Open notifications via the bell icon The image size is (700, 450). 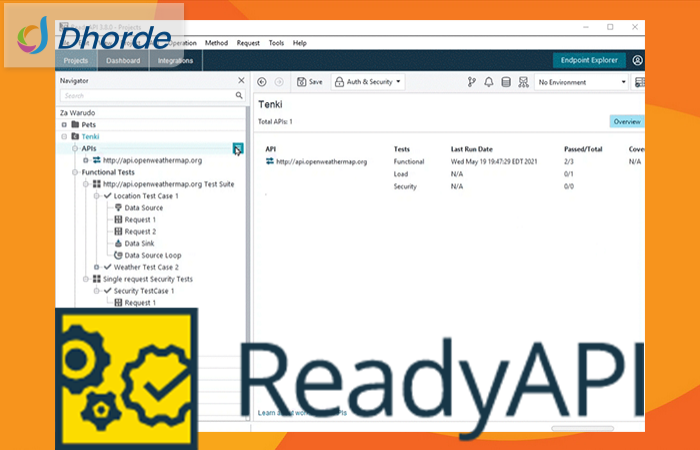[x=489, y=82]
